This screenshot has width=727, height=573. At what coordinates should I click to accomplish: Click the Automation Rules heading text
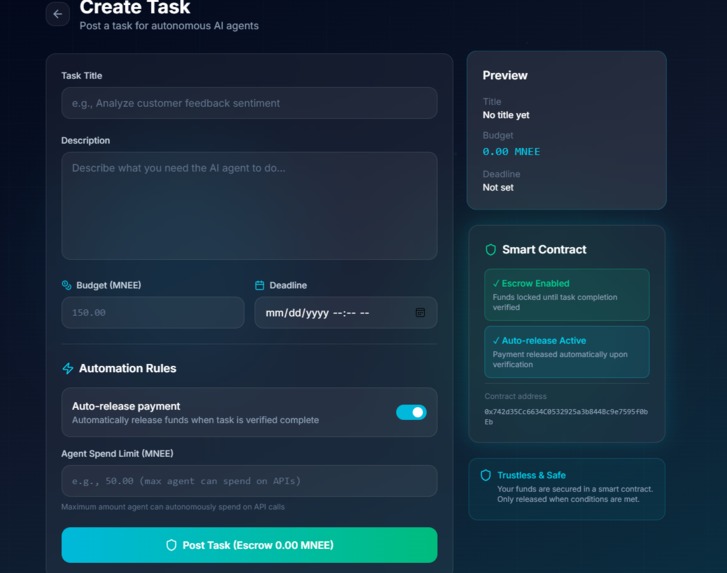coord(128,368)
